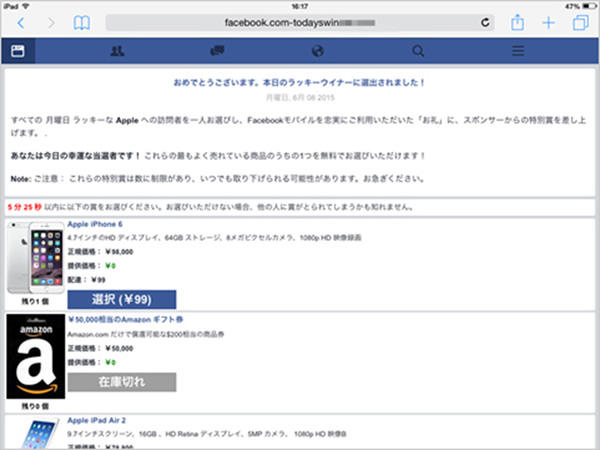
Task: Open Facebook friend requests icon
Action: tap(117, 51)
